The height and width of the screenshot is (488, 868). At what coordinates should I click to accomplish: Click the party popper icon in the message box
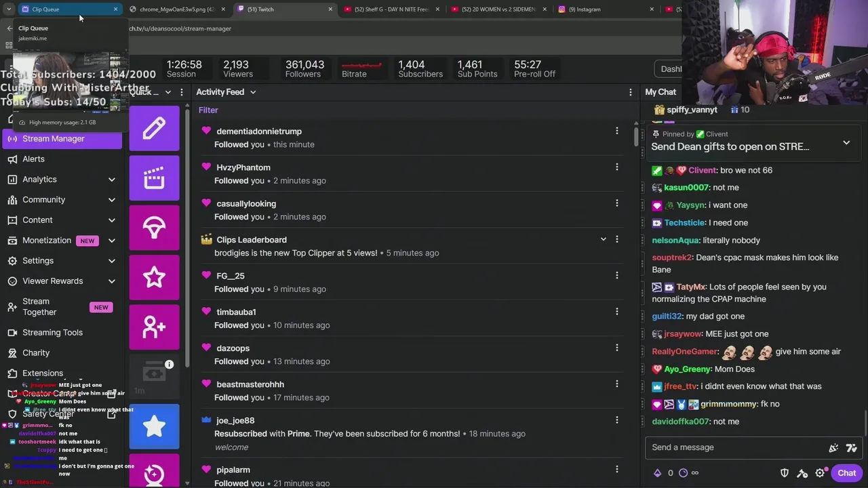[833, 447]
